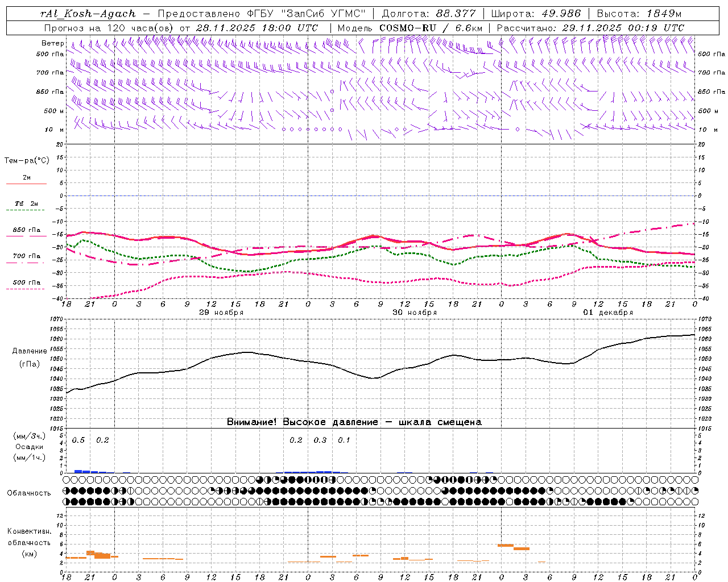The image size is (728, 582).
Task: Click the 30 ноября date label
Action: [415, 313]
